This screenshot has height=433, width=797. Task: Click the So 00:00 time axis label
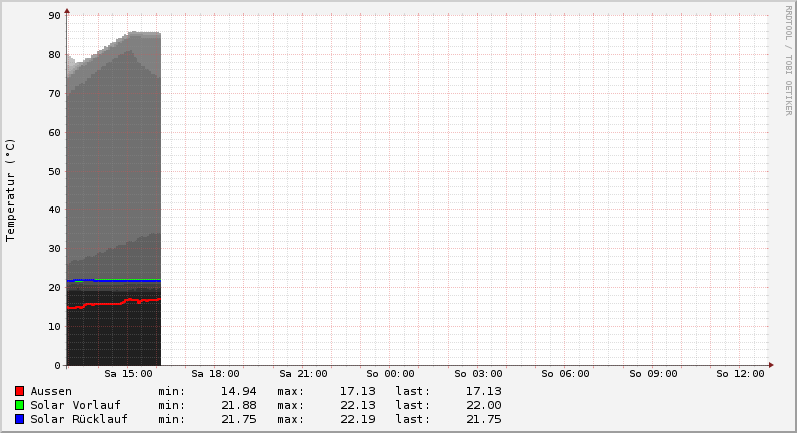pyautogui.click(x=390, y=374)
